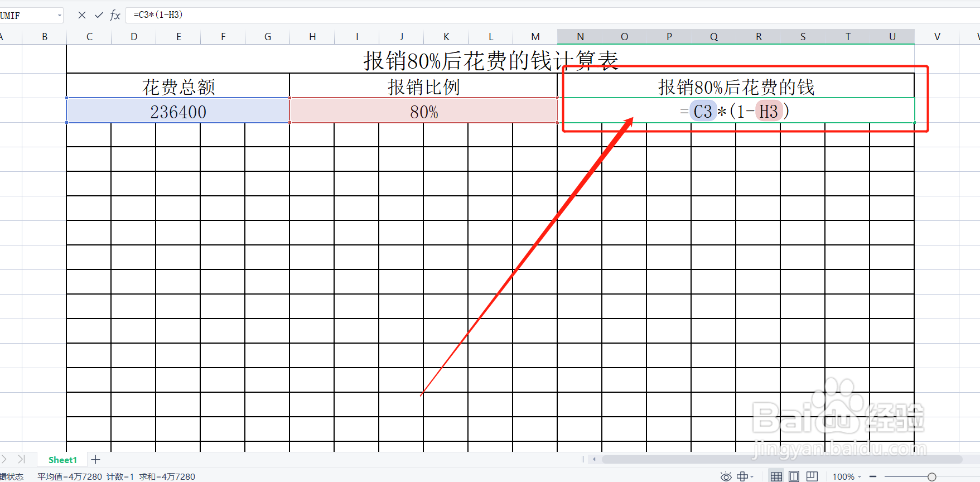Click the 计数=1 status entry
This screenshot has width=980, height=482.
pos(120,476)
